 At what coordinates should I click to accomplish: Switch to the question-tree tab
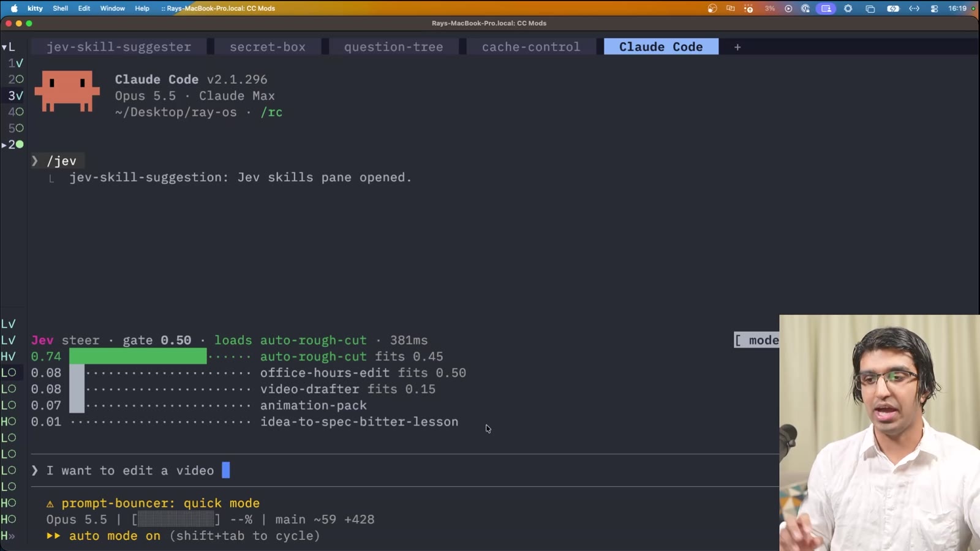click(393, 47)
